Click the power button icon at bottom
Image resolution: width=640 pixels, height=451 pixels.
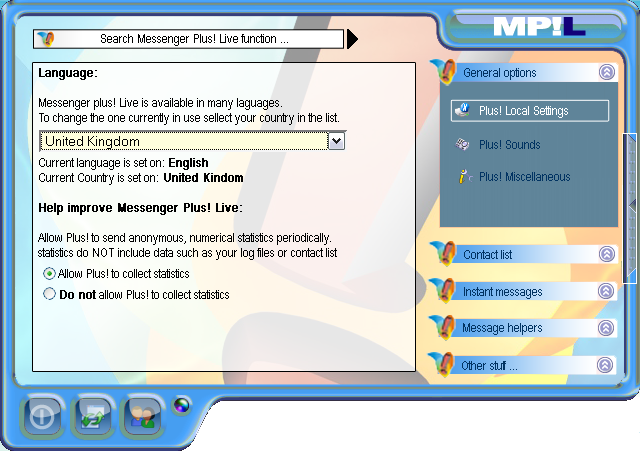[x=43, y=416]
